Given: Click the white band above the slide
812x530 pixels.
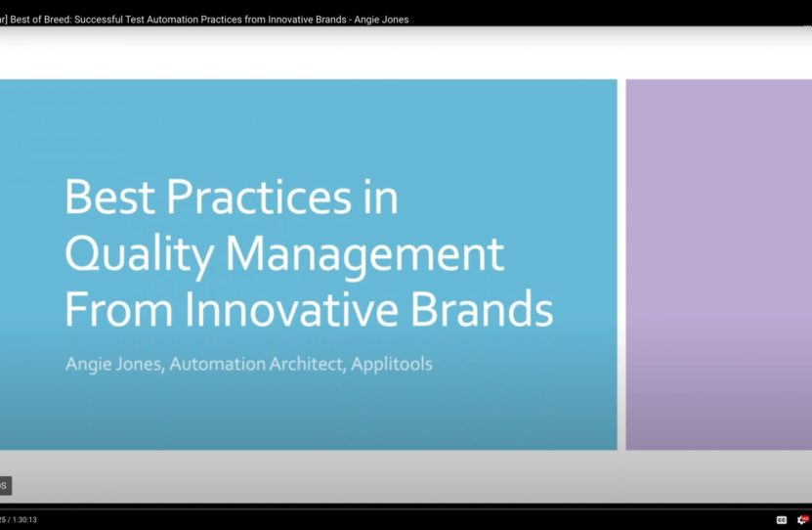Looking at the screenshot, I should 391,54.
